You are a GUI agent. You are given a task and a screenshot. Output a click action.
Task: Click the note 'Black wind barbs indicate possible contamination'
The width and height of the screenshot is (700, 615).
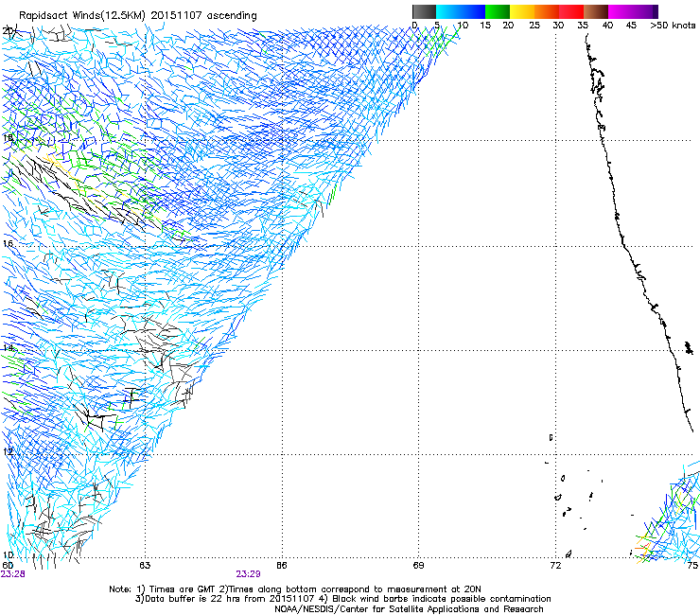pos(442,599)
